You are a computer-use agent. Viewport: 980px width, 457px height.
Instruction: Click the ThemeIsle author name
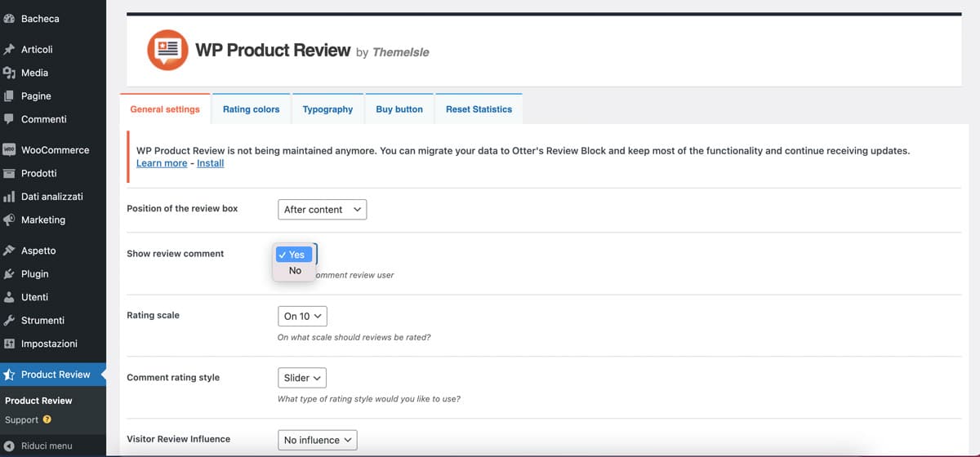[400, 52]
